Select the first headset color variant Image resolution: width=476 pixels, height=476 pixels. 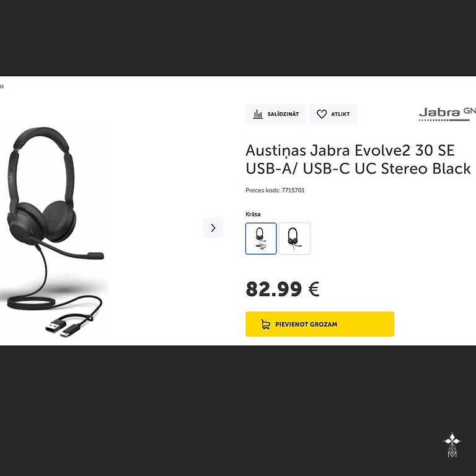click(261, 239)
